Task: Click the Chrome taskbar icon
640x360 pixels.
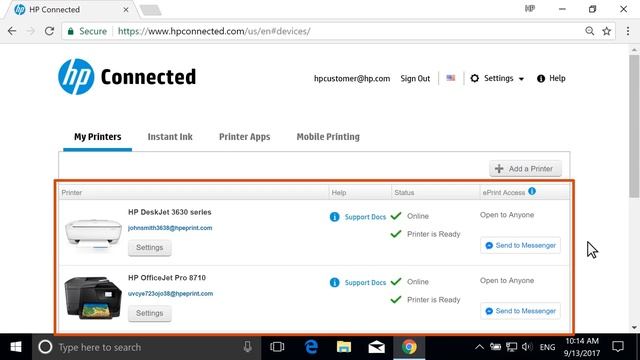Action: point(409,347)
